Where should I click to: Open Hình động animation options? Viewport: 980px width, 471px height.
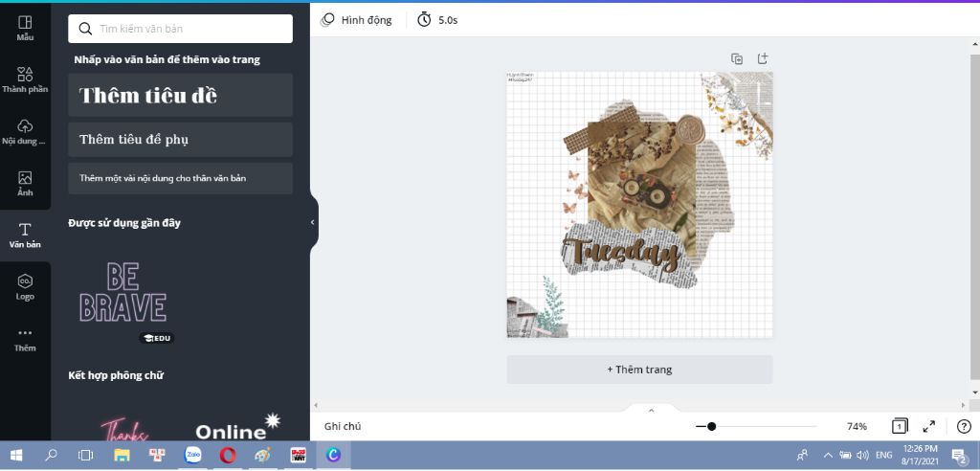(356, 20)
